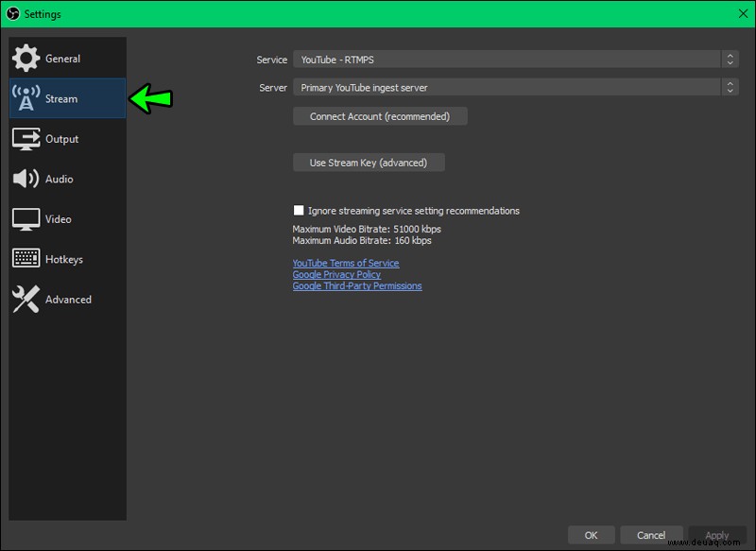The width and height of the screenshot is (756, 551).
Task: Click the Audio speaker icon
Action: [26, 179]
